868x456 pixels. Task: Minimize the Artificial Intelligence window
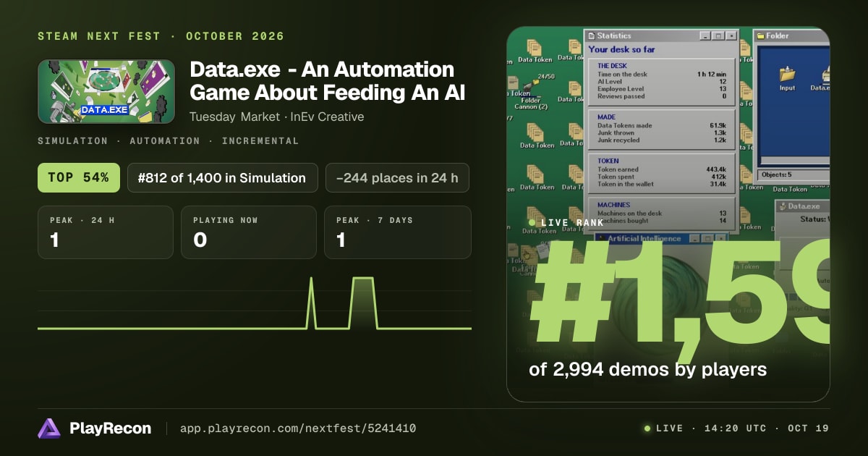click(694, 238)
